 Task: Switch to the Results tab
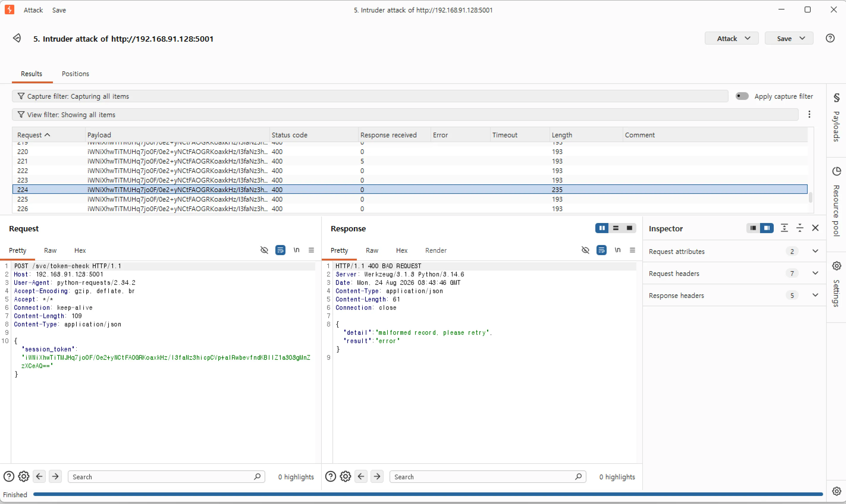pos(32,74)
